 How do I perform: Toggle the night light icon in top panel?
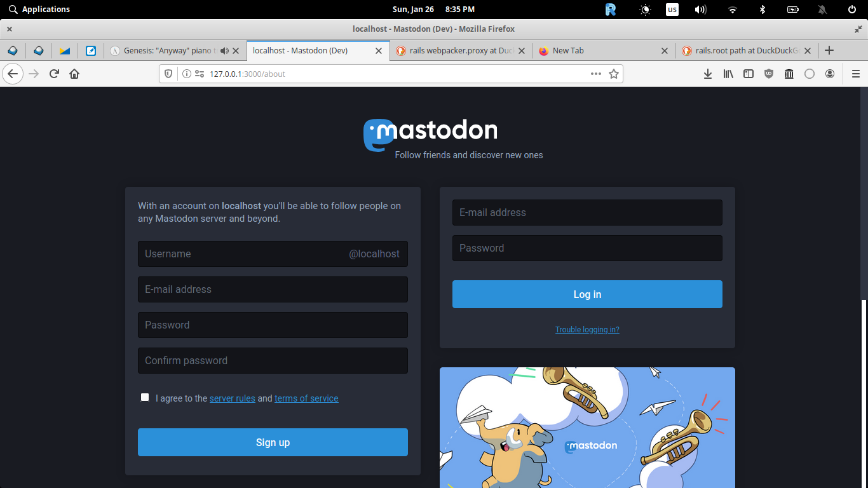point(645,10)
